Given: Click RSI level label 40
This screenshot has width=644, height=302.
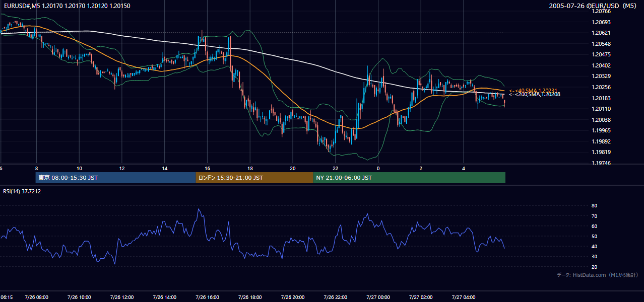Looking at the screenshot, I should (594, 247).
